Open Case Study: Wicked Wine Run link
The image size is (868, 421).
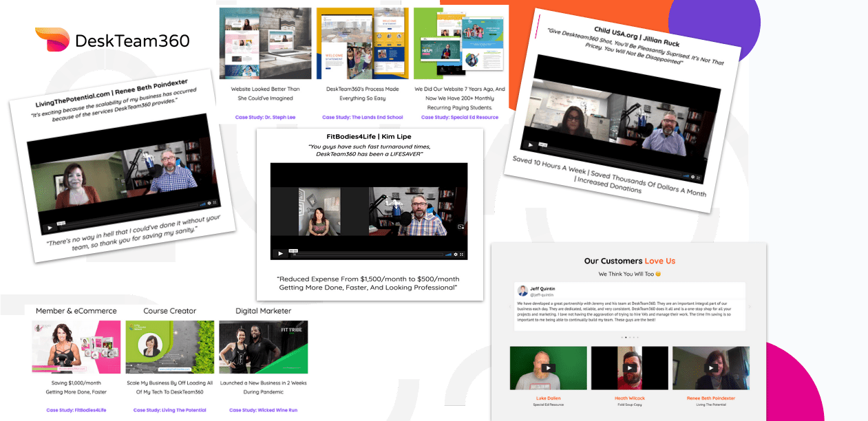(x=263, y=410)
